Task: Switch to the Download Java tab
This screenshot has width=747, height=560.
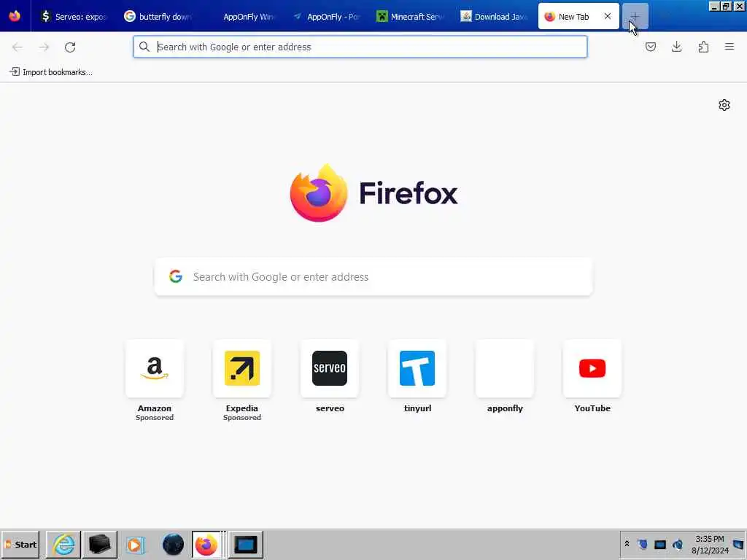Action: [x=492, y=16]
